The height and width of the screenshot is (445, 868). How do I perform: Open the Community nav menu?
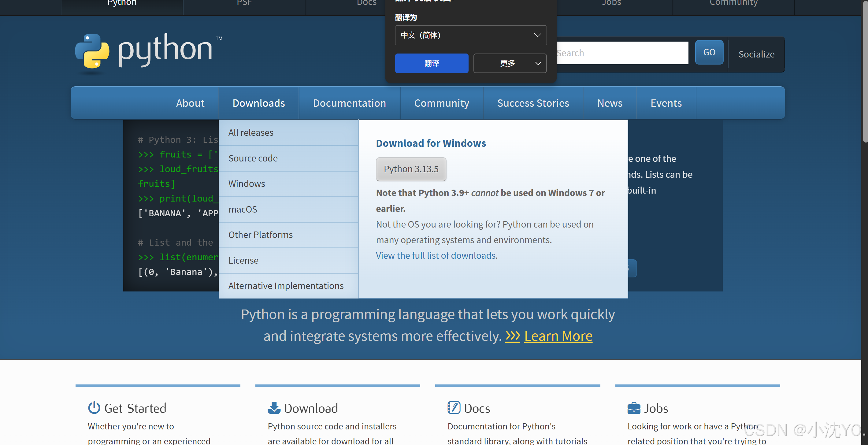pos(441,103)
